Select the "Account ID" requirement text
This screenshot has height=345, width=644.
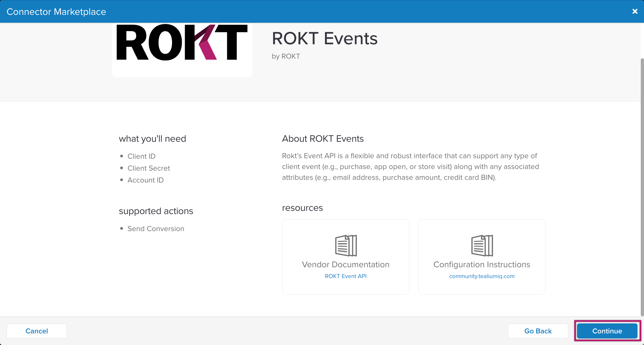tap(145, 180)
